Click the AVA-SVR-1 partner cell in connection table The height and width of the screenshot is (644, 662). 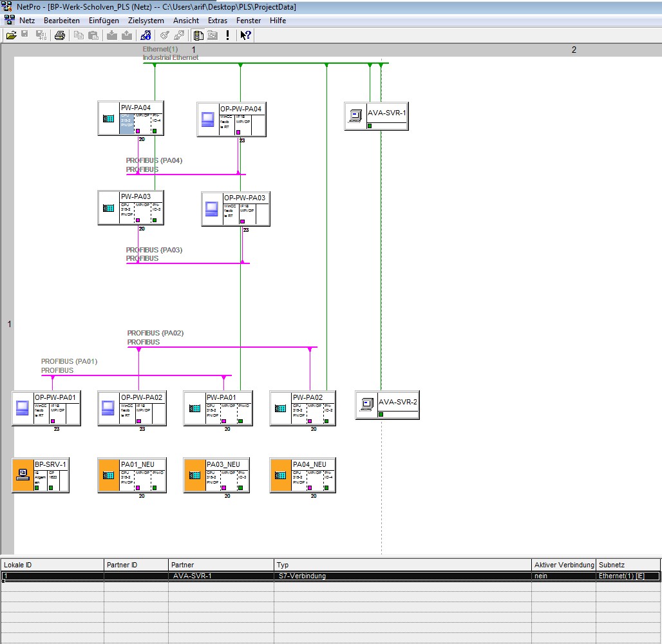(221, 576)
